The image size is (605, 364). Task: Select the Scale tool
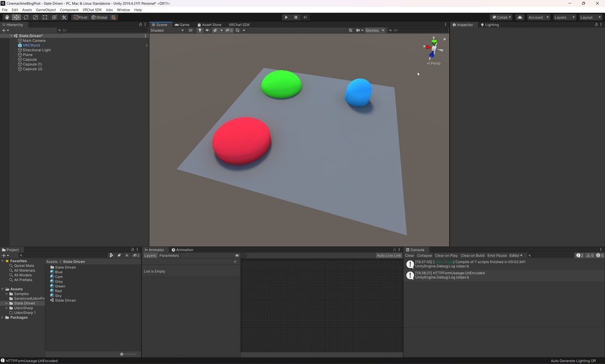coord(35,17)
